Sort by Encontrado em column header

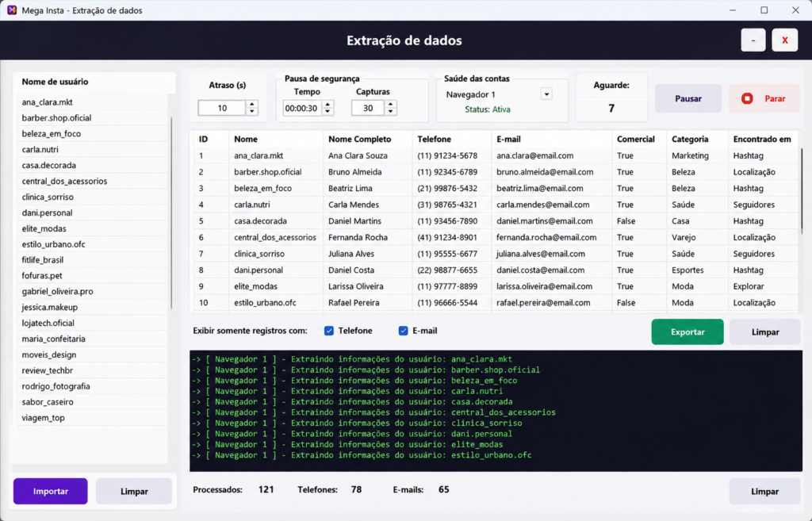[x=762, y=139]
